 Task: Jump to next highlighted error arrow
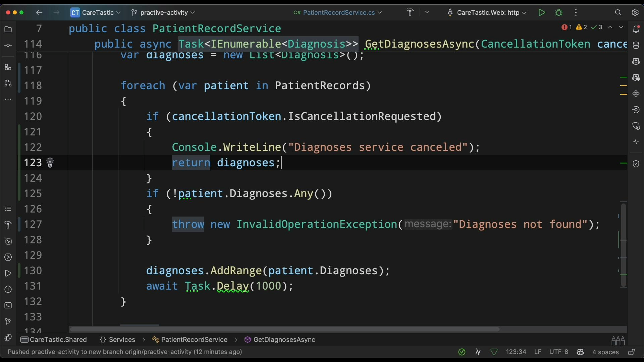(x=621, y=27)
